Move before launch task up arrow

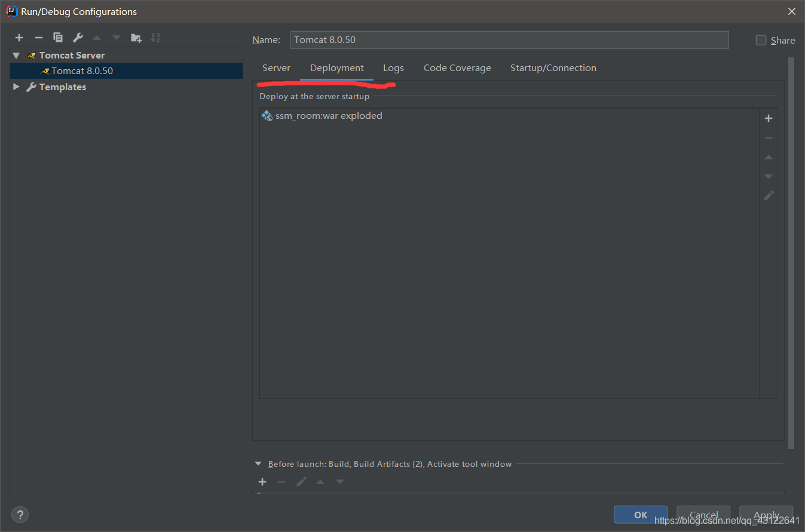pyautogui.click(x=320, y=482)
